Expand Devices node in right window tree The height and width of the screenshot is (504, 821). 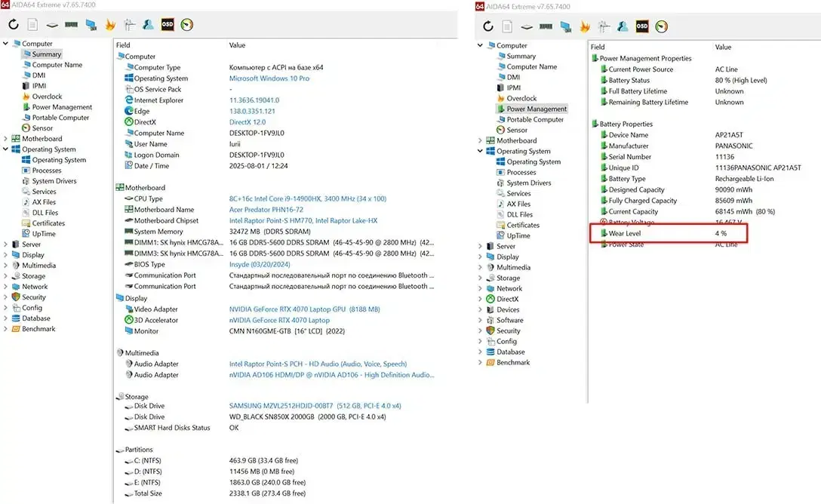tap(480, 309)
